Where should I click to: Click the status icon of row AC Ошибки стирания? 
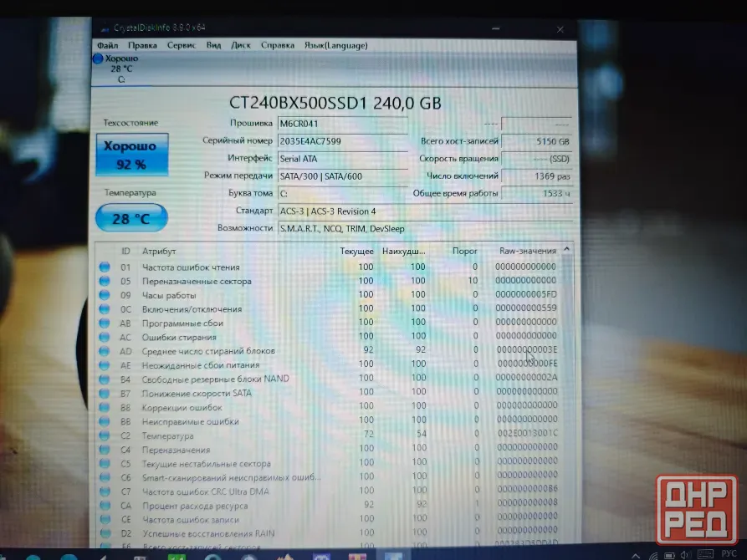click(105, 337)
